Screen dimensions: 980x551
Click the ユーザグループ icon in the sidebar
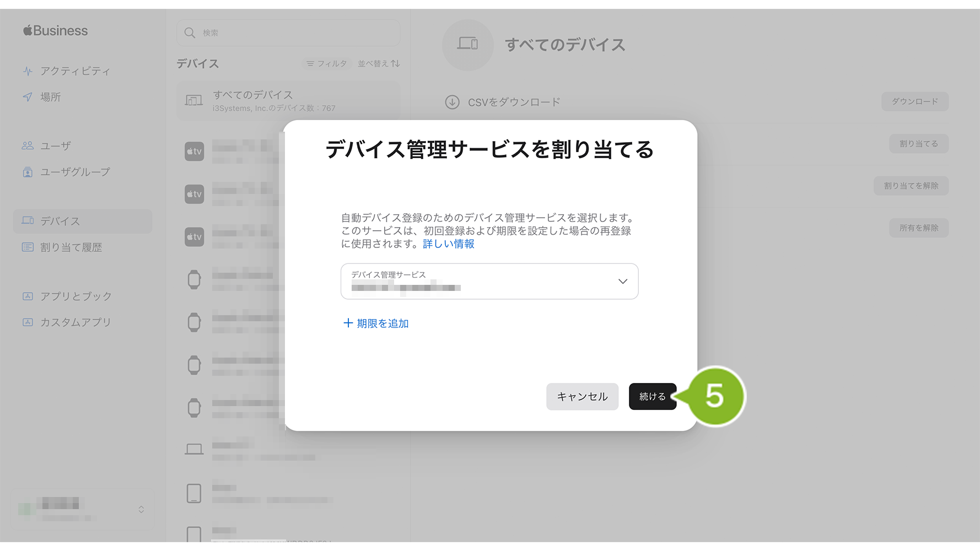click(x=28, y=172)
